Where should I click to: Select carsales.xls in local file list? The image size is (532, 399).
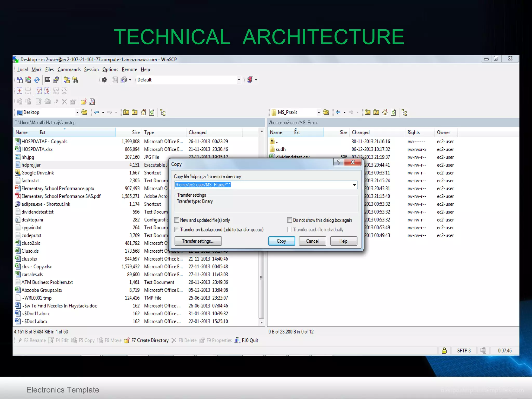click(x=32, y=275)
